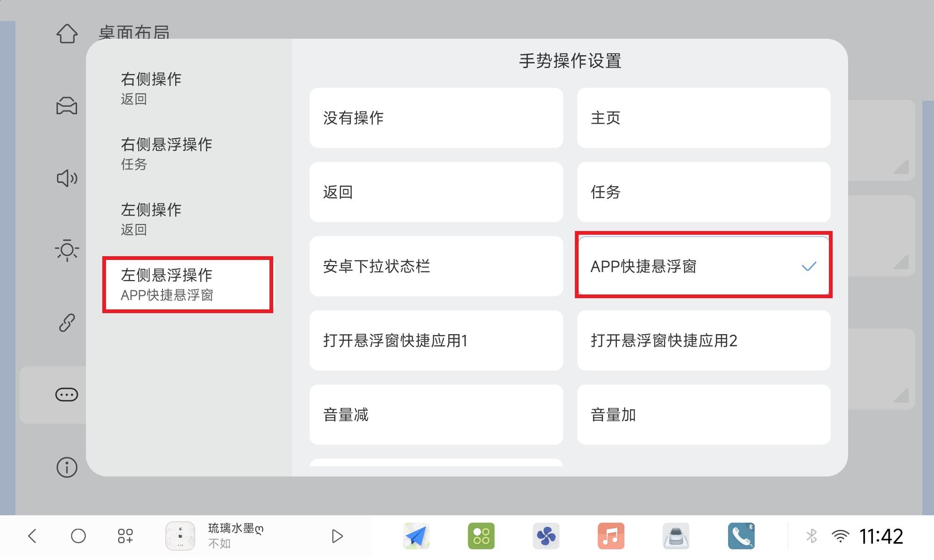Open display brightness sun icon
The height and width of the screenshot is (560, 934).
tap(67, 251)
